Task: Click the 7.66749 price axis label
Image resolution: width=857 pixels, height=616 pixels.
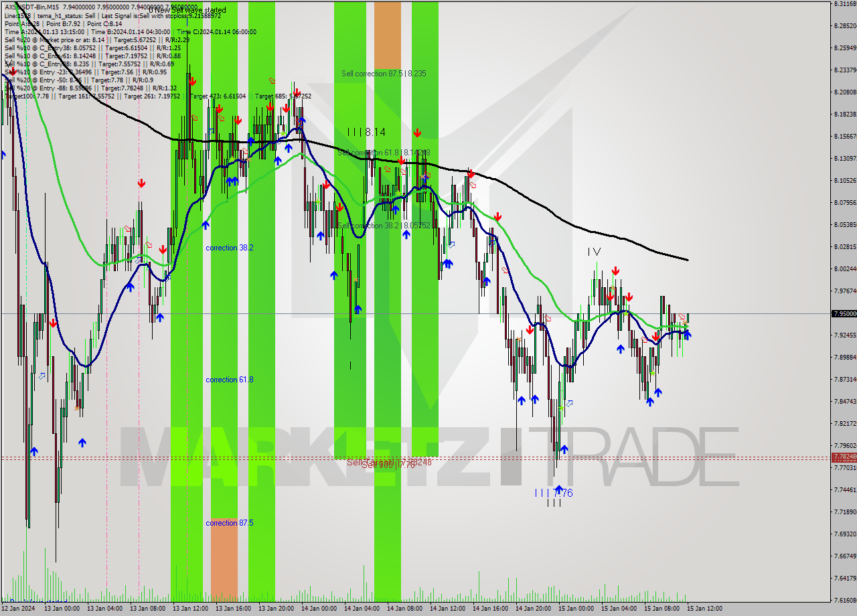Action: tap(844, 556)
